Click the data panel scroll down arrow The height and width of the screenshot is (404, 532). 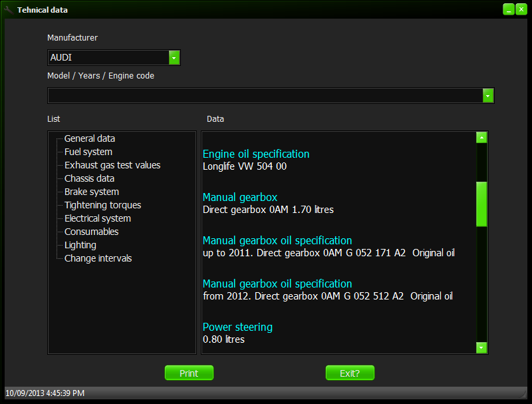pos(481,347)
